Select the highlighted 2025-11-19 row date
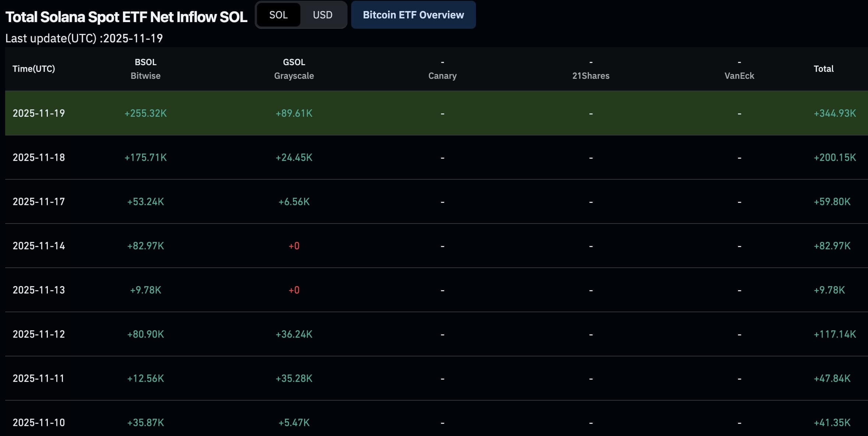This screenshot has height=436, width=868. (39, 113)
